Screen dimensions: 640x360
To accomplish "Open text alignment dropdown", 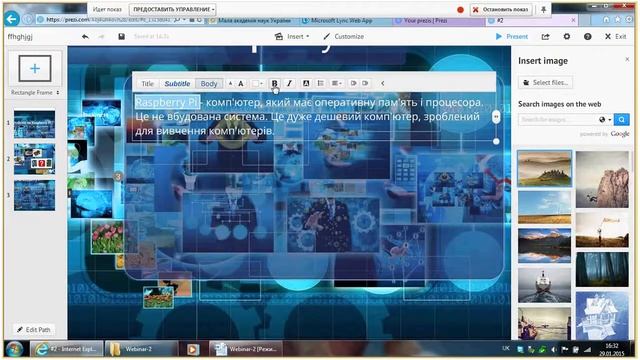I will pyautogui.click(x=336, y=83).
